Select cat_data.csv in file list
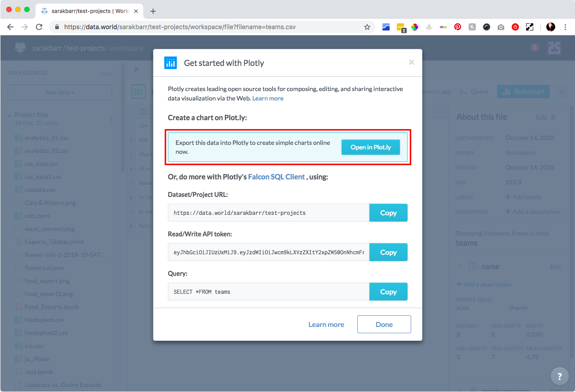Image resolution: width=575 pixels, height=392 pixels. point(41,164)
